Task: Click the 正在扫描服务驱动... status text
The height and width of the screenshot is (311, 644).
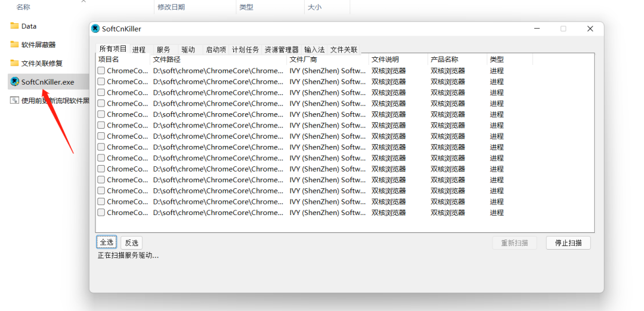Action: pyautogui.click(x=128, y=255)
